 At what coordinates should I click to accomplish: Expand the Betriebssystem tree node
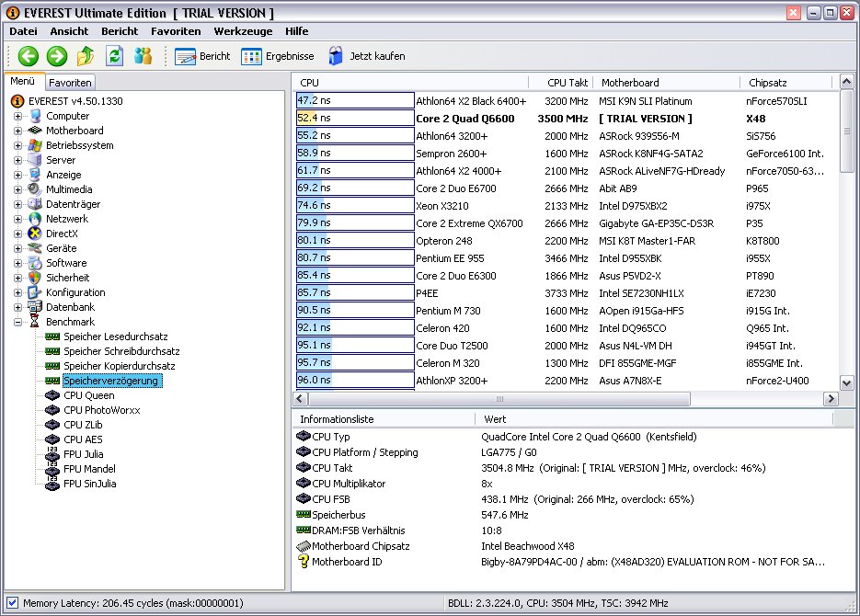coord(18,146)
